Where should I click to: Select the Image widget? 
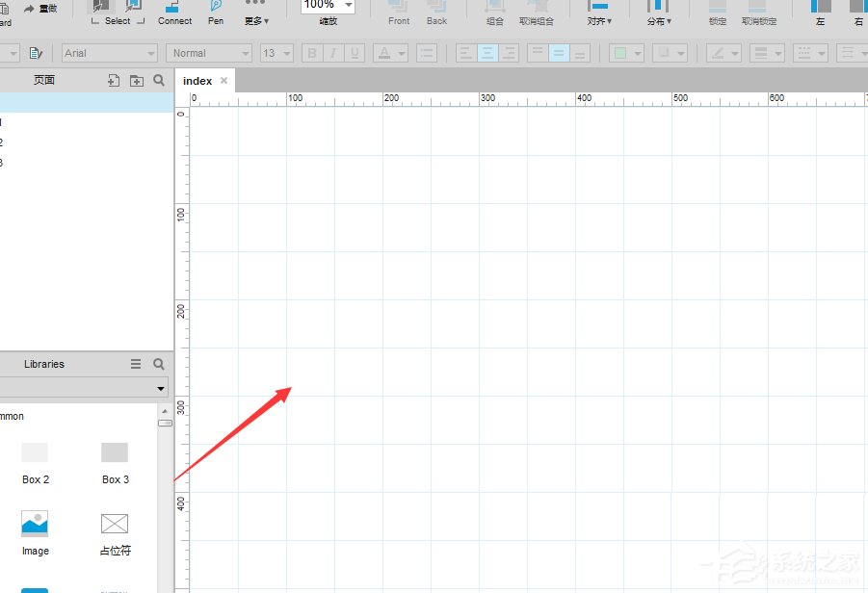click(x=35, y=533)
